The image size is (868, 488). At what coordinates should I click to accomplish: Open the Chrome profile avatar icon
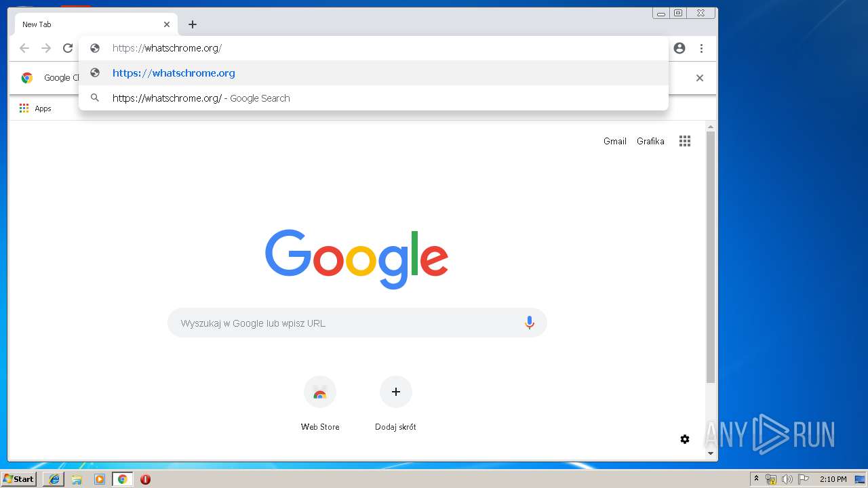pyautogui.click(x=679, y=48)
